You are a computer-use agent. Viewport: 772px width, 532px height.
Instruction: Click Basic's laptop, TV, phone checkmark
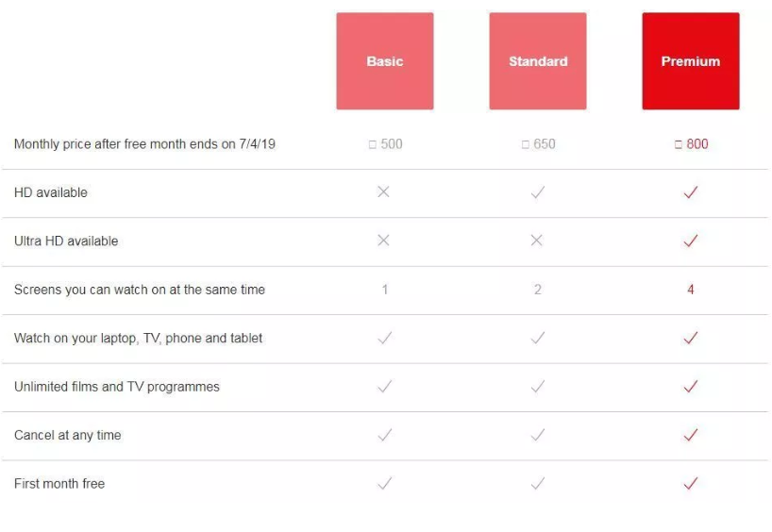[384, 338]
